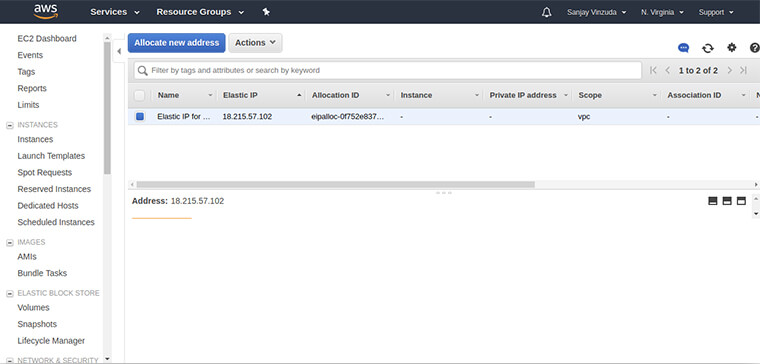Focus the filter by tags search field
The height and width of the screenshot is (364, 760).
click(388, 71)
